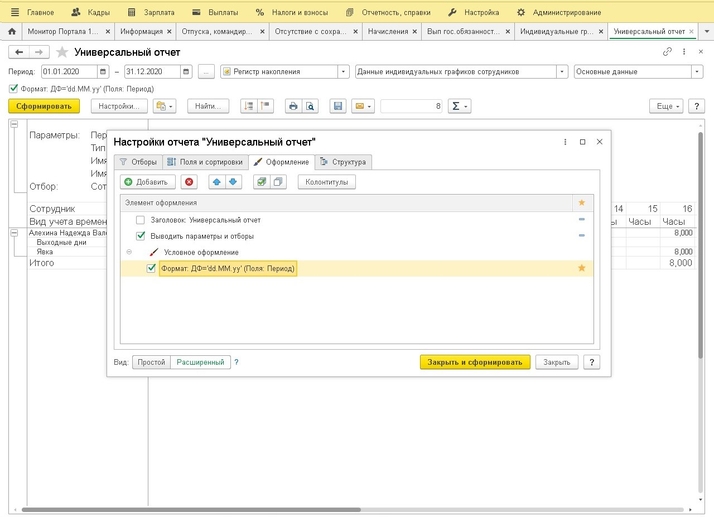Click the copy link icon in header

coord(667,51)
